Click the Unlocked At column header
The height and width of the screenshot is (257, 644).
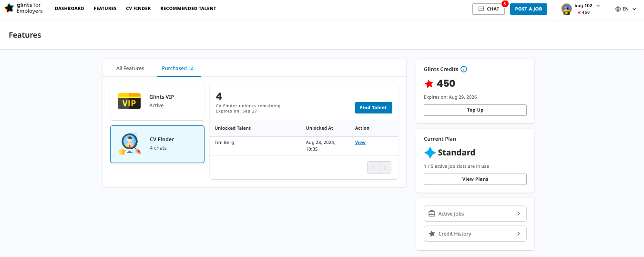(319, 128)
